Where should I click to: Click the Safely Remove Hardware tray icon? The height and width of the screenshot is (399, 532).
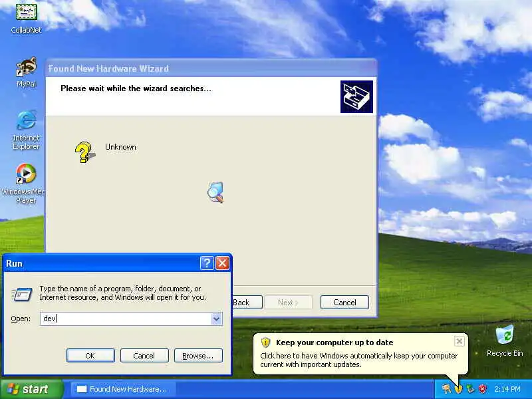click(x=470, y=389)
